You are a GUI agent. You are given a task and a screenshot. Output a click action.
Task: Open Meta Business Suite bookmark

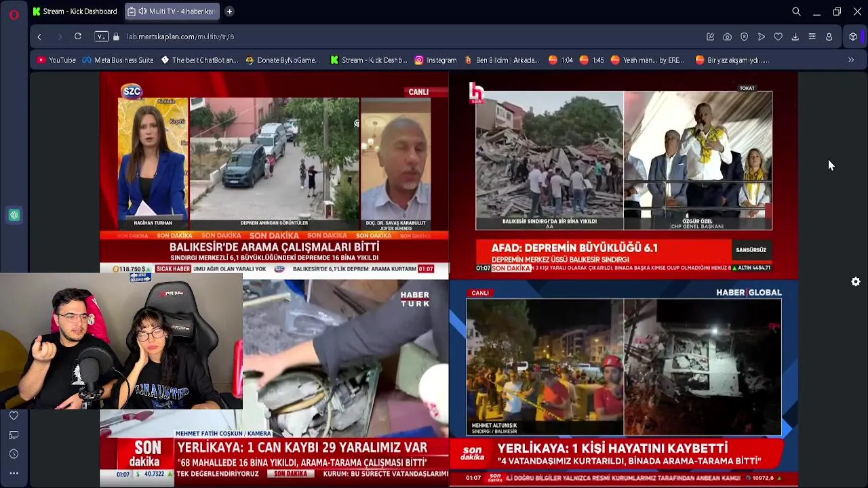[x=117, y=60]
